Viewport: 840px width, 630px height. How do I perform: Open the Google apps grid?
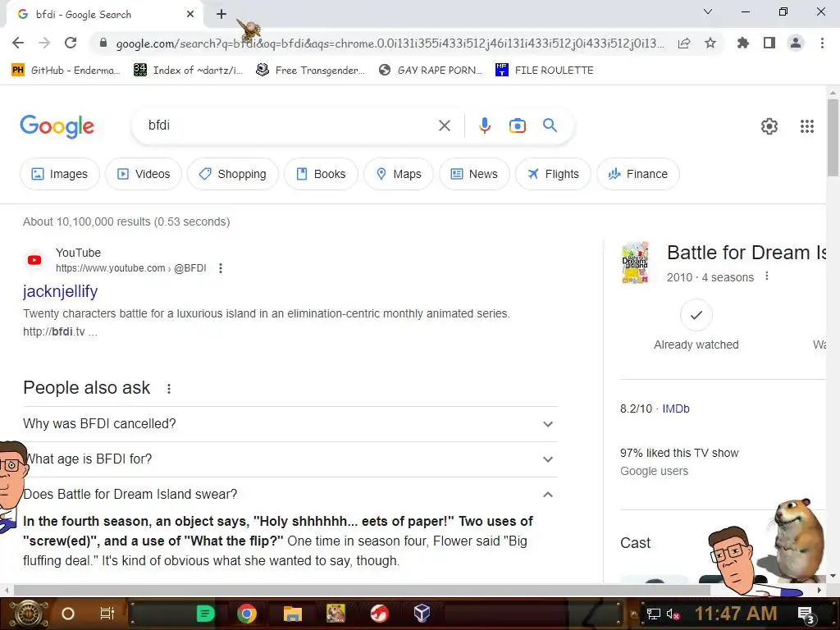807,126
